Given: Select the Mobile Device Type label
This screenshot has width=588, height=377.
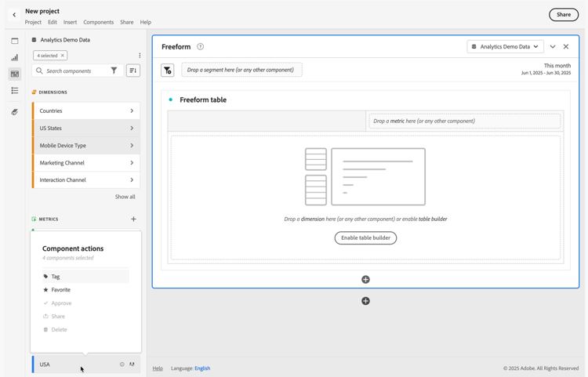Looking at the screenshot, I should (x=63, y=146).
